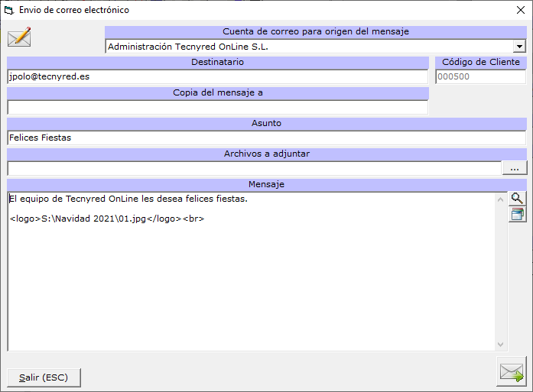This screenshot has height=392, width=533.
Task: Expand the sender account dropdown arrow
Action: (519, 47)
